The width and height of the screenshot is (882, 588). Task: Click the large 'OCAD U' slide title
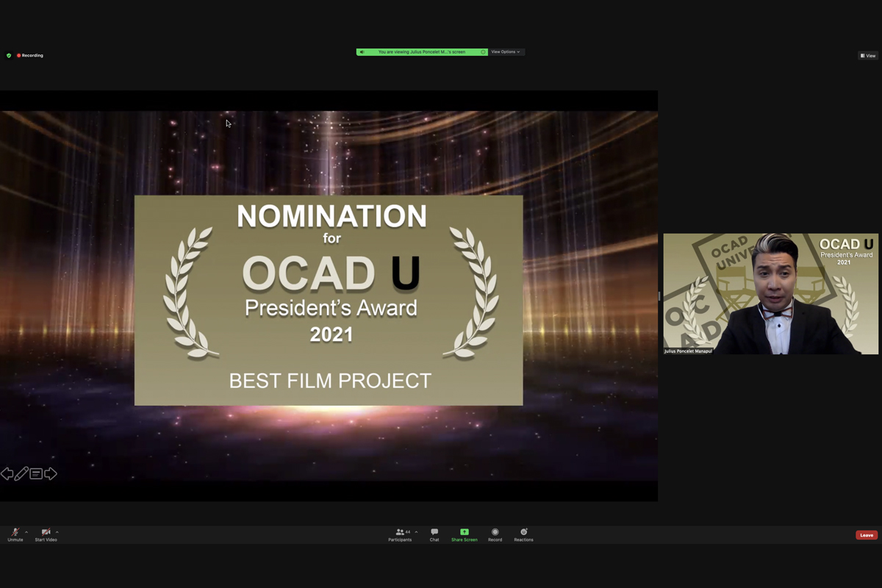(331, 273)
